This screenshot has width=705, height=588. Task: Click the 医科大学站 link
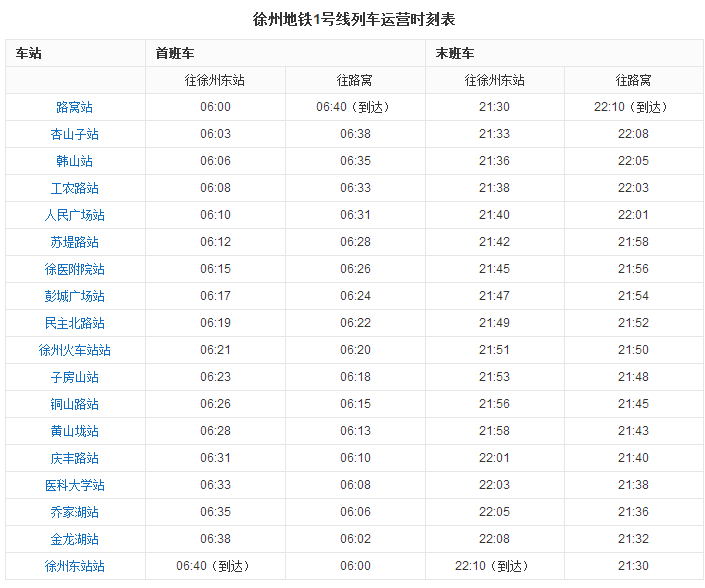point(75,485)
